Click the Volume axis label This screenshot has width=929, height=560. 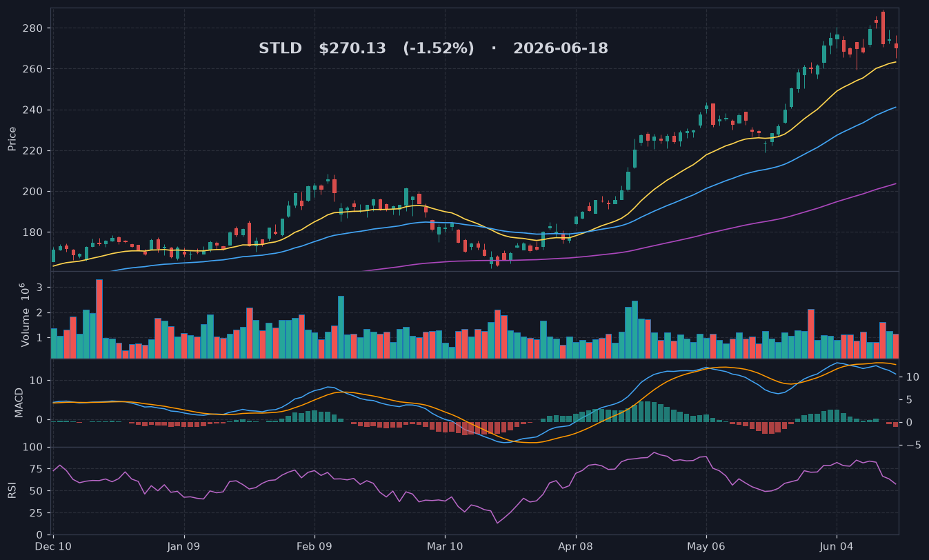coord(26,315)
